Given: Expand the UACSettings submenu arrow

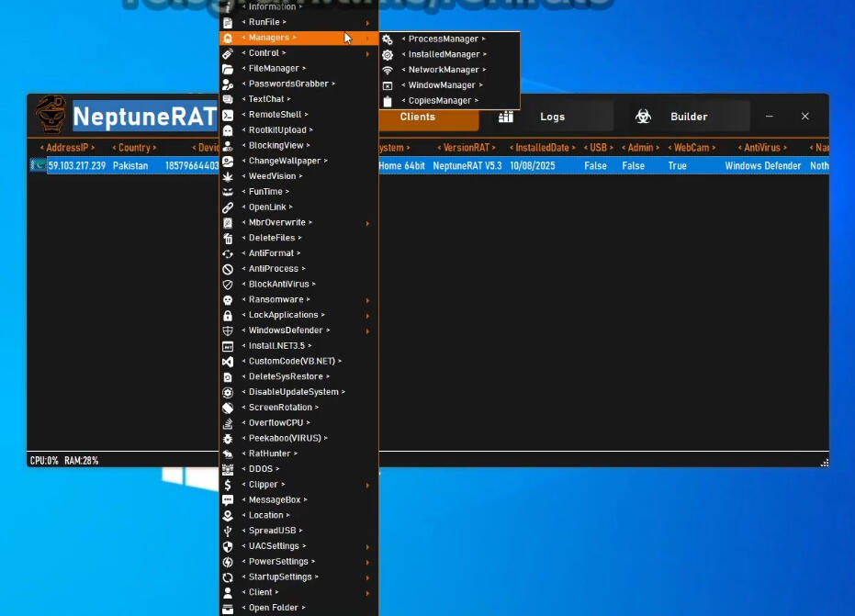Looking at the screenshot, I should coord(368,547).
